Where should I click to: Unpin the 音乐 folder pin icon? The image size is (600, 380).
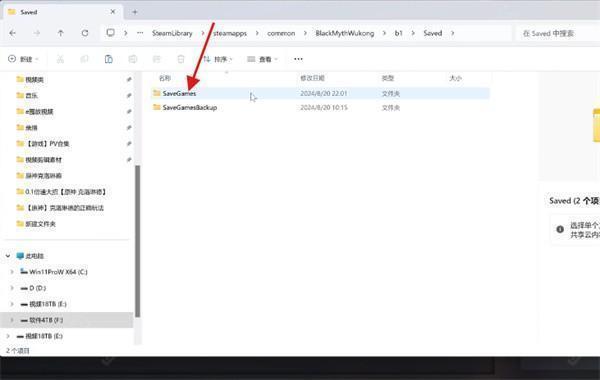pyautogui.click(x=129, y=96)
